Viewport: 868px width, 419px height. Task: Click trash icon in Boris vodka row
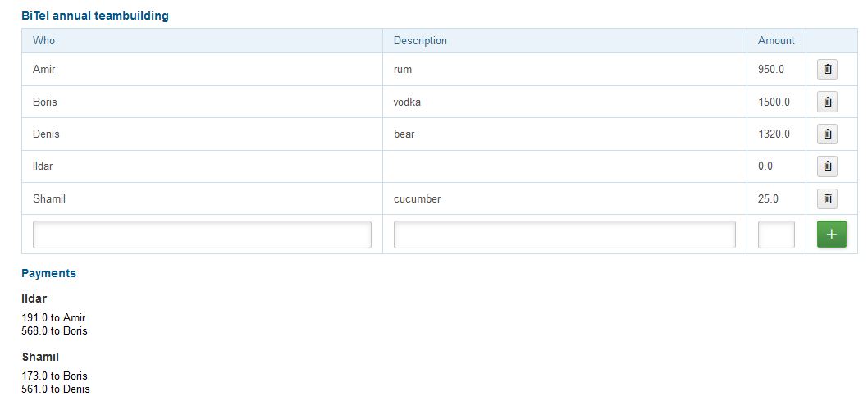(x=827, y=102)
